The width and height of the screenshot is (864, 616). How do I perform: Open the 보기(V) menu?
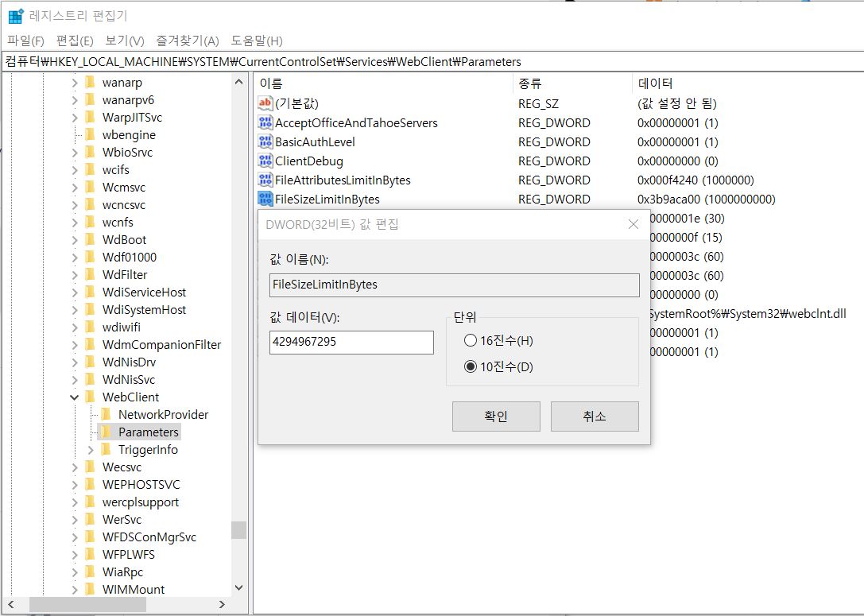pos(125,41)
